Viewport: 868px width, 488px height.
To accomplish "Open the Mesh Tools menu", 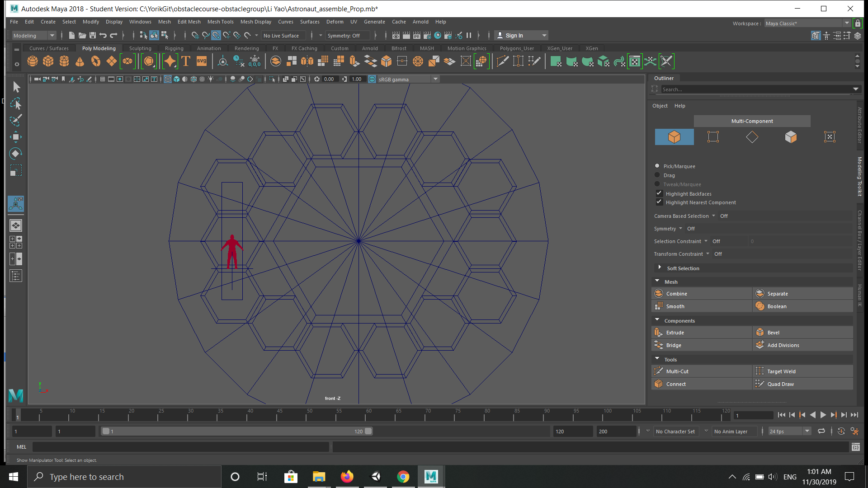I will (220, 22).
